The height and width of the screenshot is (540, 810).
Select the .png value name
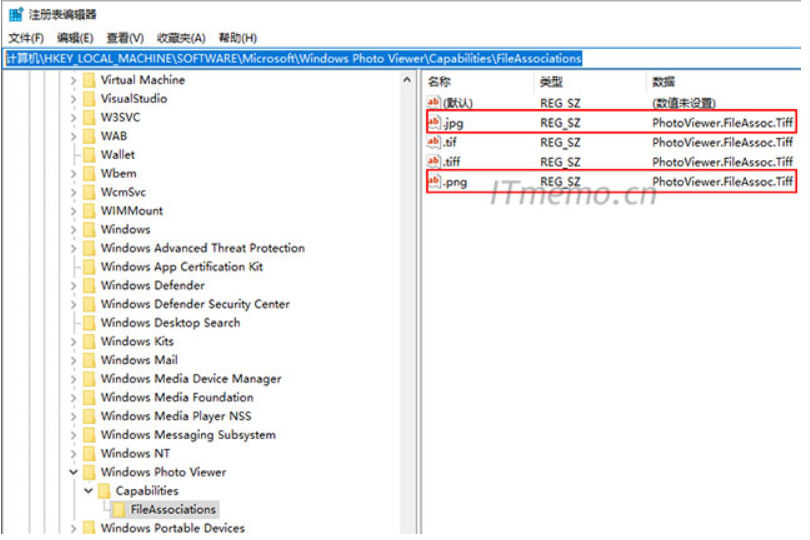(455, 182)
